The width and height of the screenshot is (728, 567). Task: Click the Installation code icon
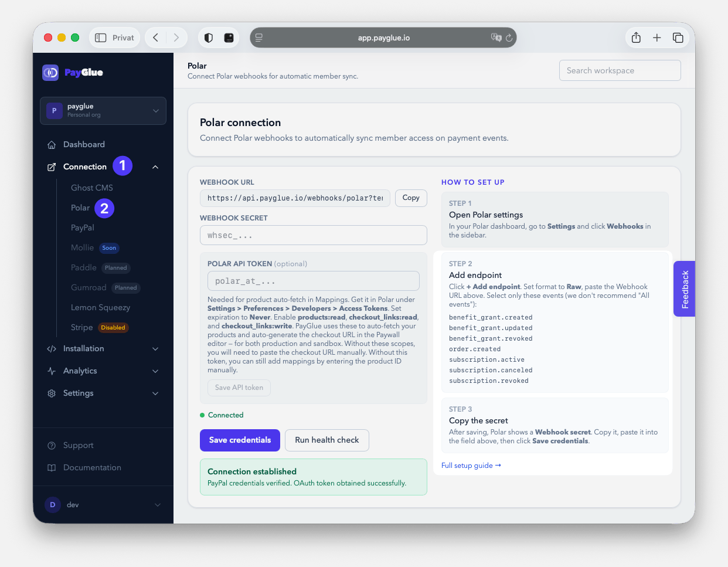[52, 349]
